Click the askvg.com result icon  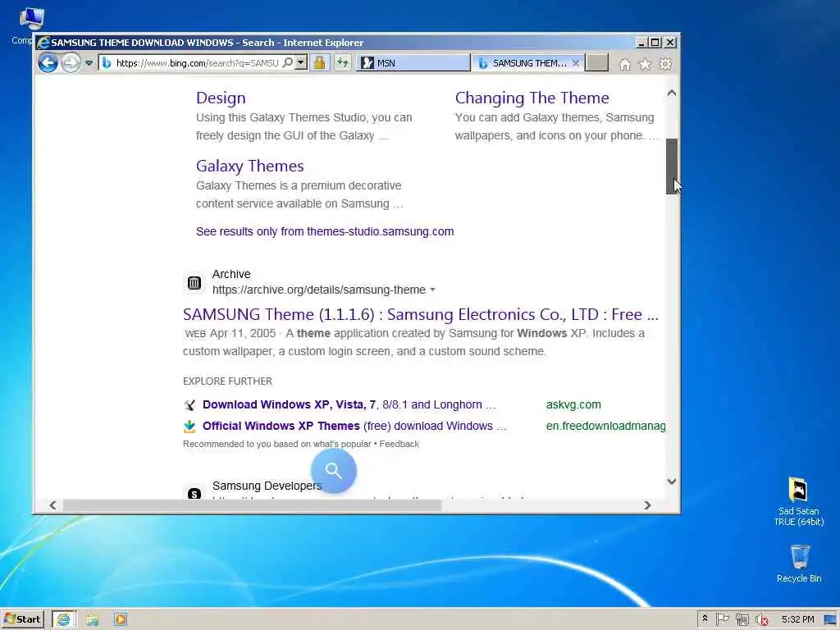tap(189, 405)
